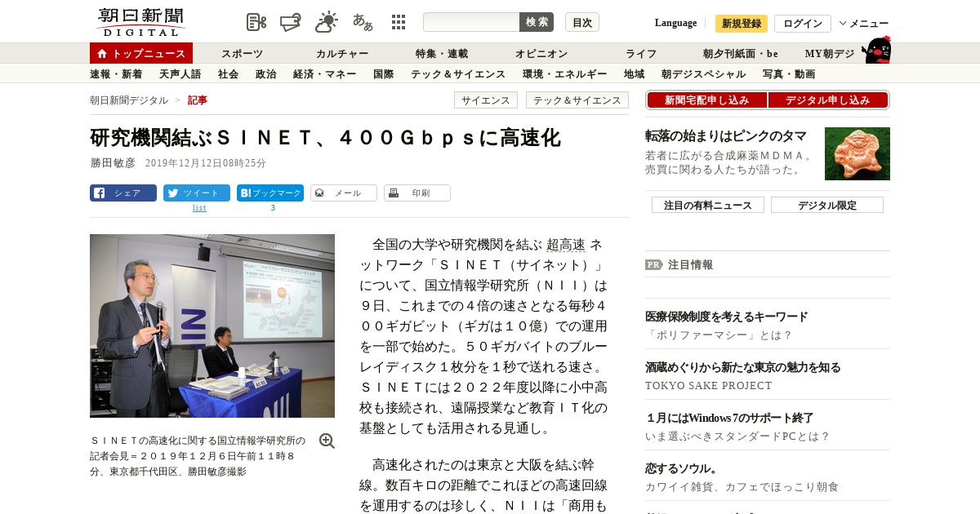Click the ログイン button

coord(803,24)
